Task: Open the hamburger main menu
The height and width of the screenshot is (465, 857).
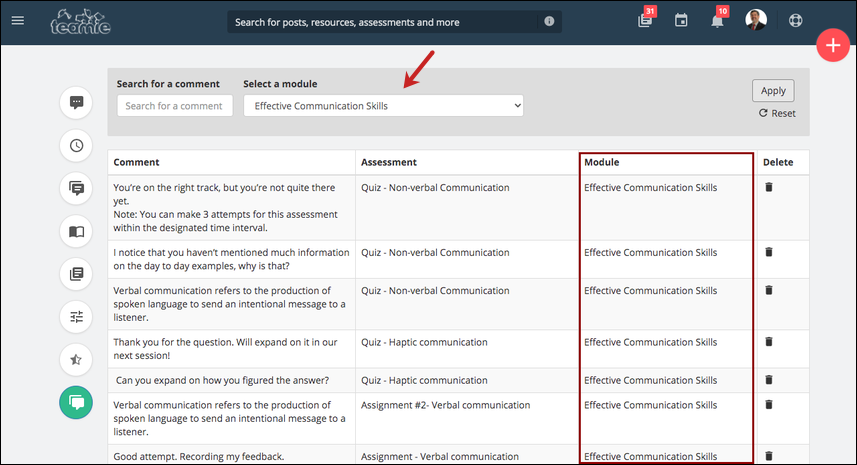Action: (x=18, y=21)
